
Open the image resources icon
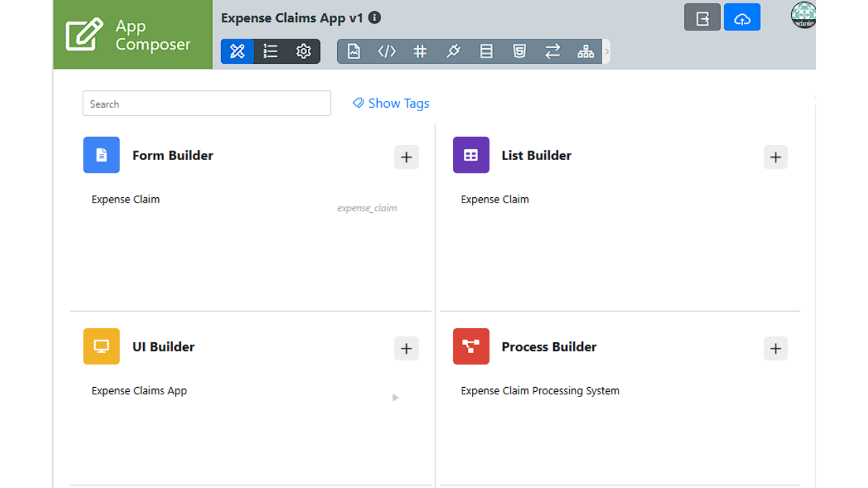tap(354, 52)
